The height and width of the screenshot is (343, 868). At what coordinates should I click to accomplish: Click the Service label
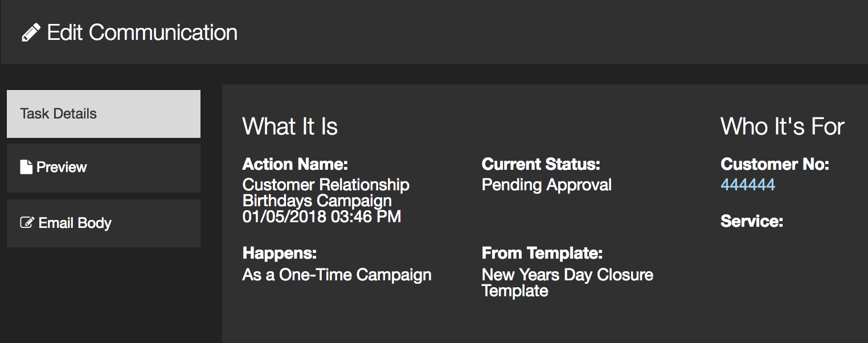point(752,221)
